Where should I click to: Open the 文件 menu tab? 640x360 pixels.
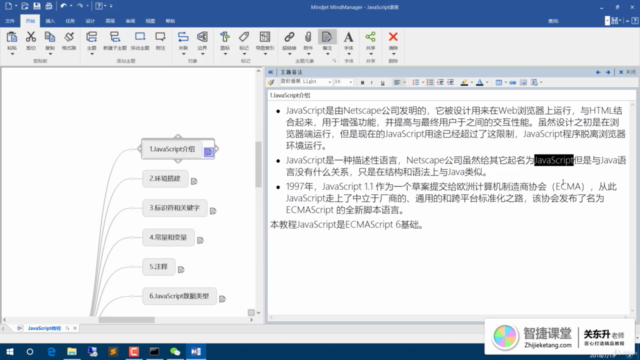[x=10, y=21]
